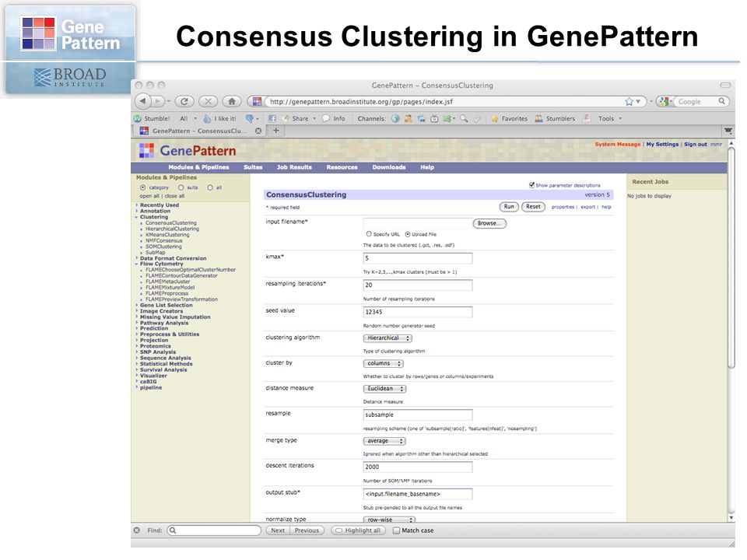
Task: Click the resampling iterations input field
Action: tap(418, 285)
